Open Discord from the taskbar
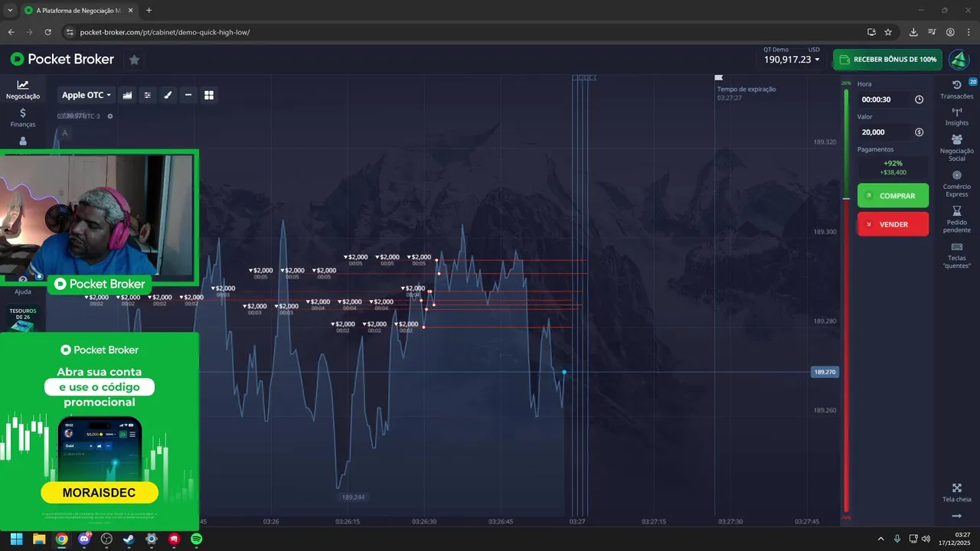Image resolution: width=980 pixels, height=551 pixels. tap(84, 539)
